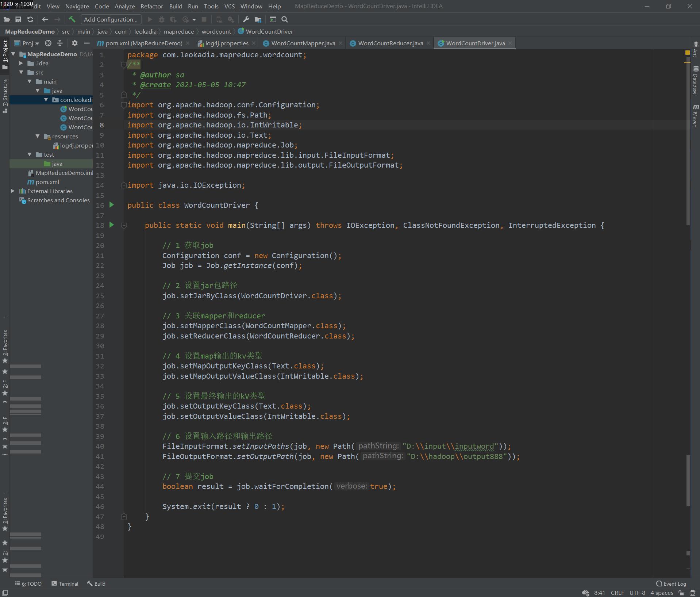Image resolution: width=700 pixels, height=597 pixels.
Task: Click the Collapse All icon in Project panel
Action: click(60, 43)
